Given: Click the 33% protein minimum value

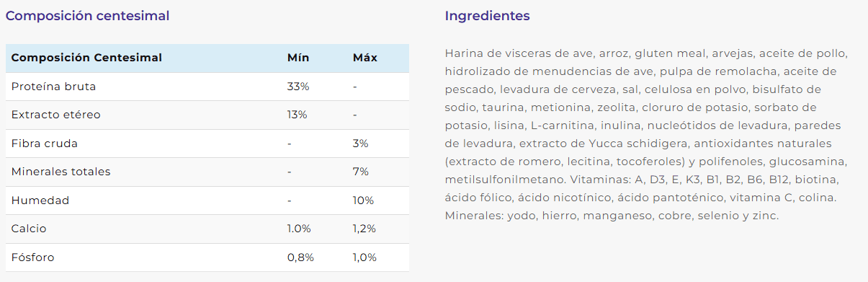Looking at the screenshot, I should pyautogui.click(x=298, y=87).
